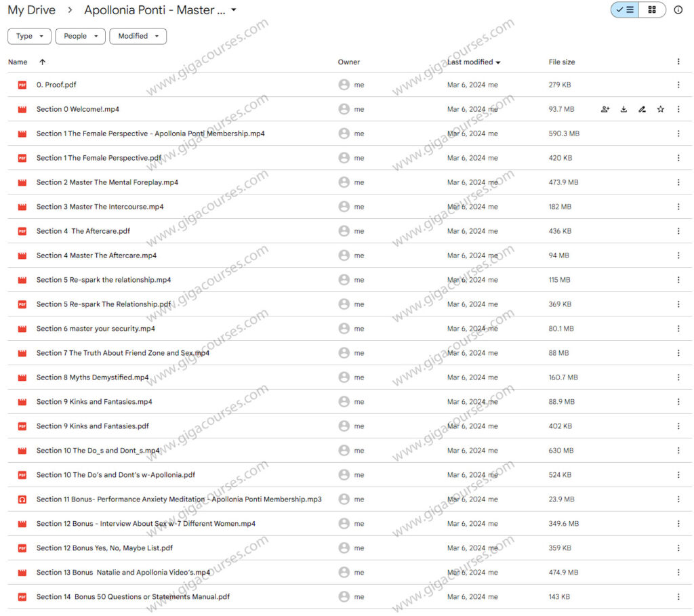
Task: Open Section 3 Master The Intercourse.mp4
Action: [100, 207]
